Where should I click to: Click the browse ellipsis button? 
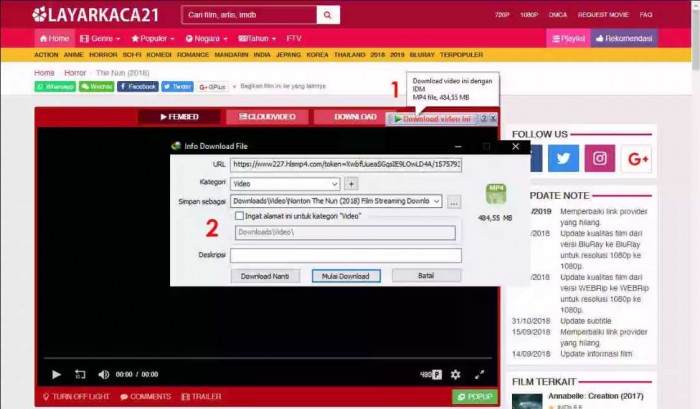tap(454, 202)
